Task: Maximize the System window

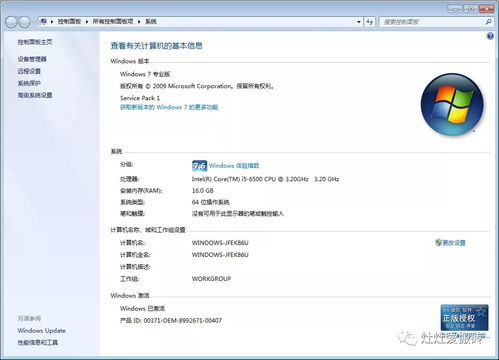Action: click(x=470, y=9)
